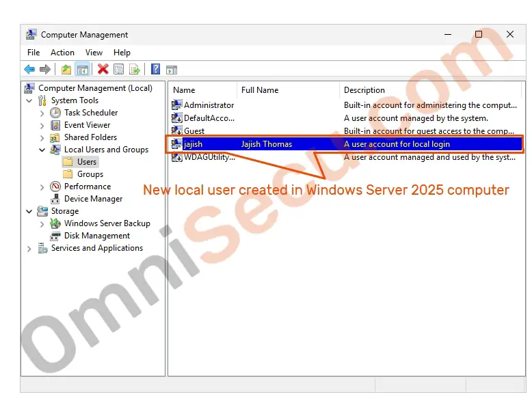This screenshot has height=399, width=532.
Task: Select the Local Users and Groups label
Action: pyautogui.click(x=106, y=150)
